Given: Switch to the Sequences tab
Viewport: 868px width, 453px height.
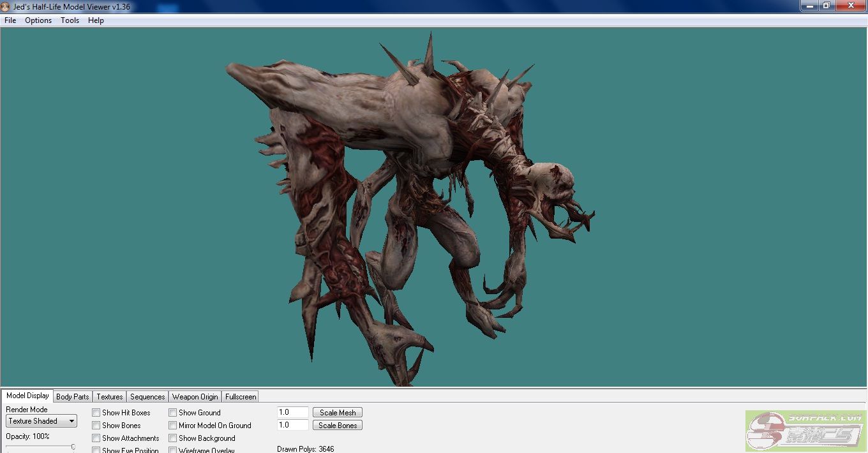Looking at the screenshot, I should (x=147, y=397).
